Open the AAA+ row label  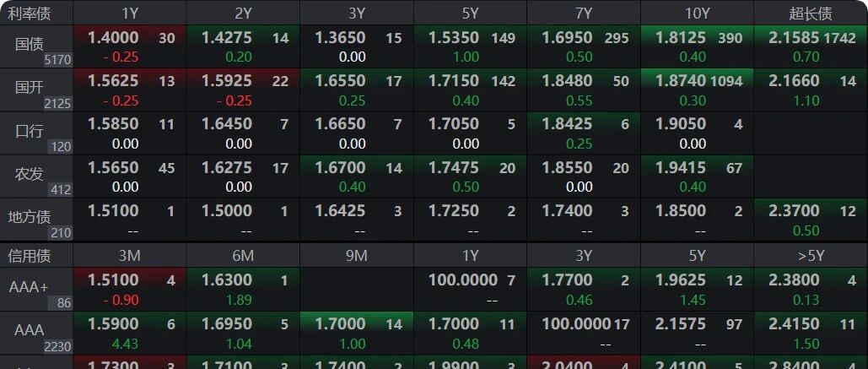pos(29,287)
